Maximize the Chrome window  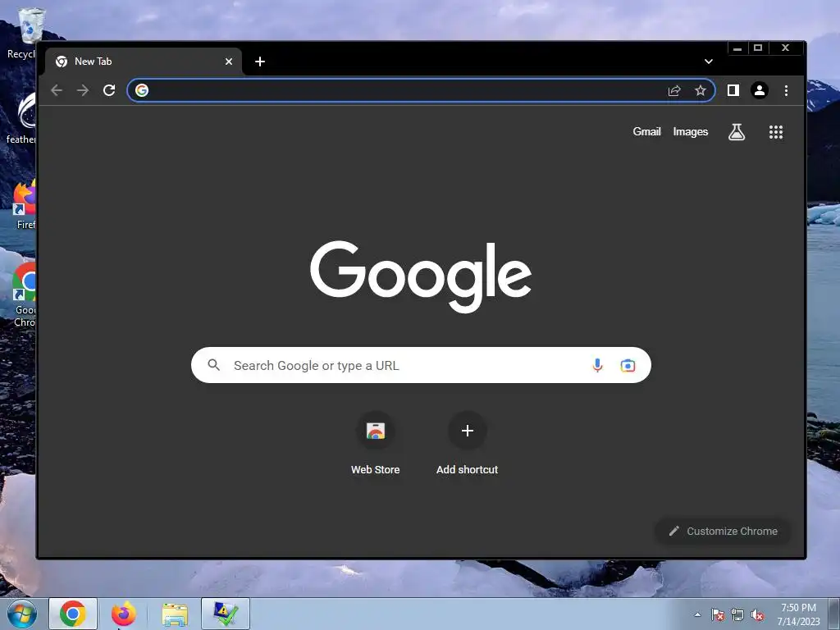point(758,48)
